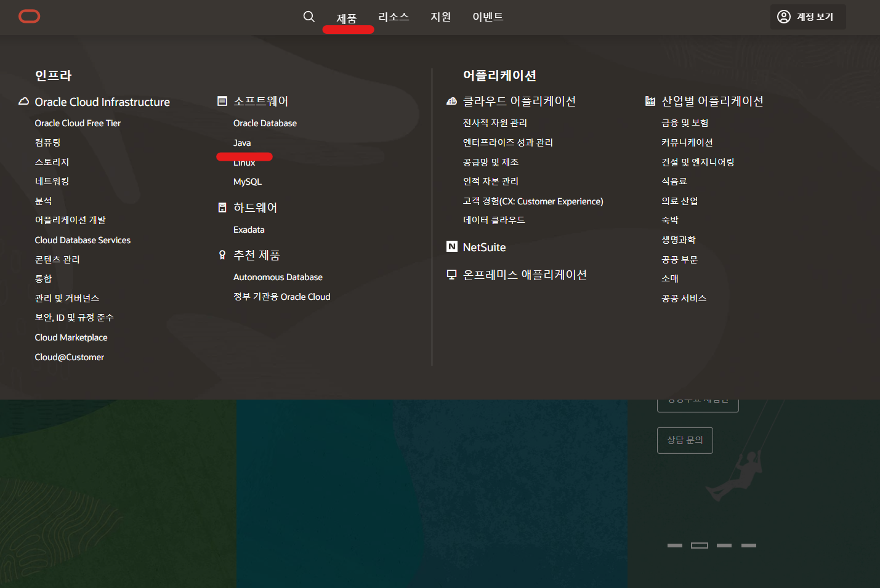Click the account profile icon
880x588 pixels.
point(784,17)
